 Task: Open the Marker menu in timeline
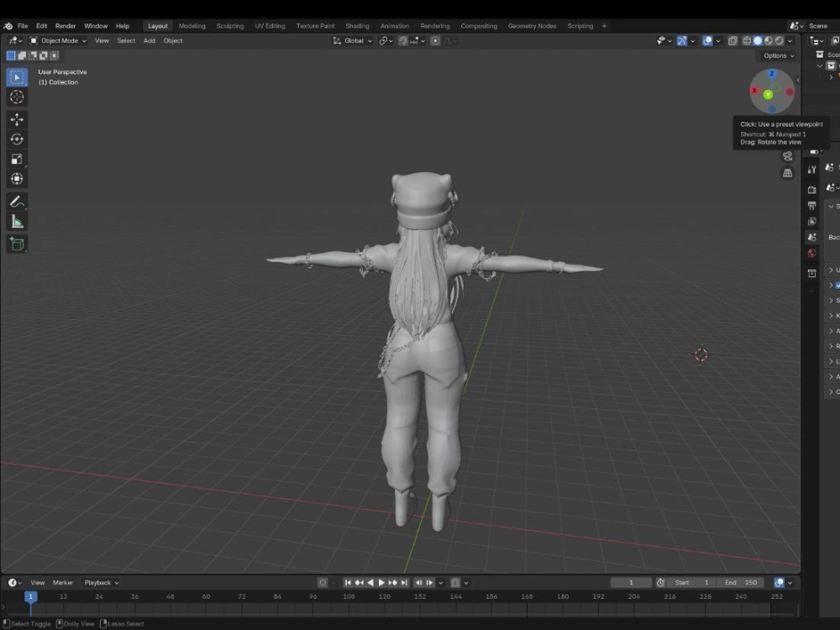[x=63, y=583]
